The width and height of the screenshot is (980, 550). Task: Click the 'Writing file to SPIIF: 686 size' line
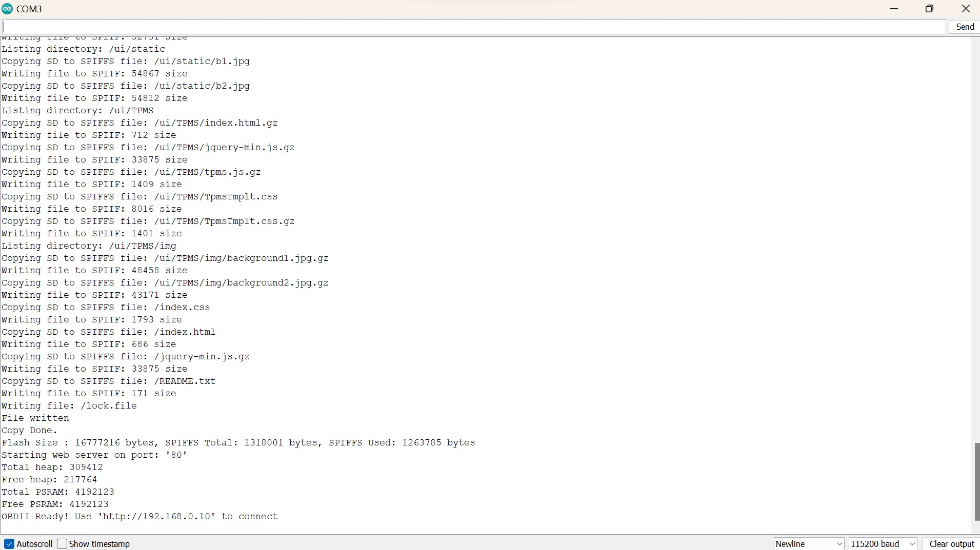pos(89,344)
